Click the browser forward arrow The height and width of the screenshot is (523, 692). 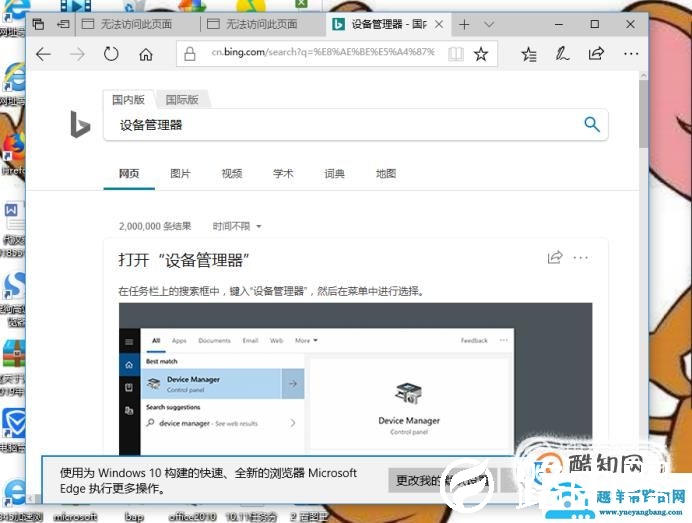(x=77, y=54)
